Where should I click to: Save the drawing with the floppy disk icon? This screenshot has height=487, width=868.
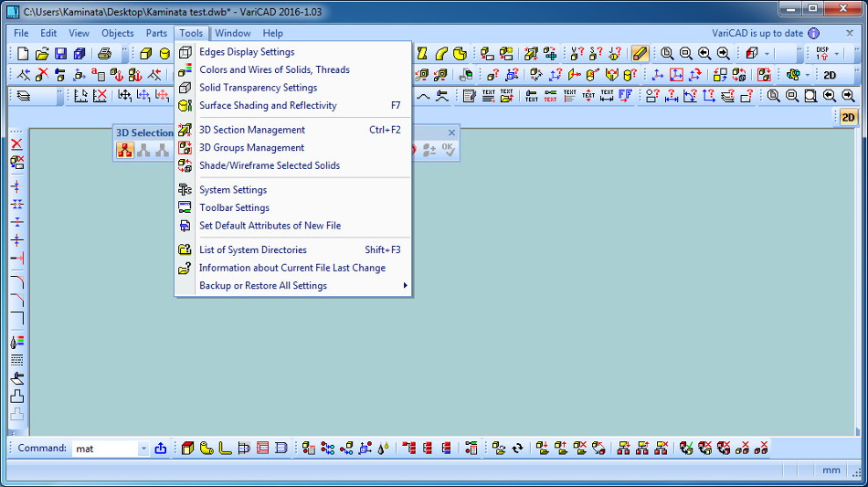(61, 54)
